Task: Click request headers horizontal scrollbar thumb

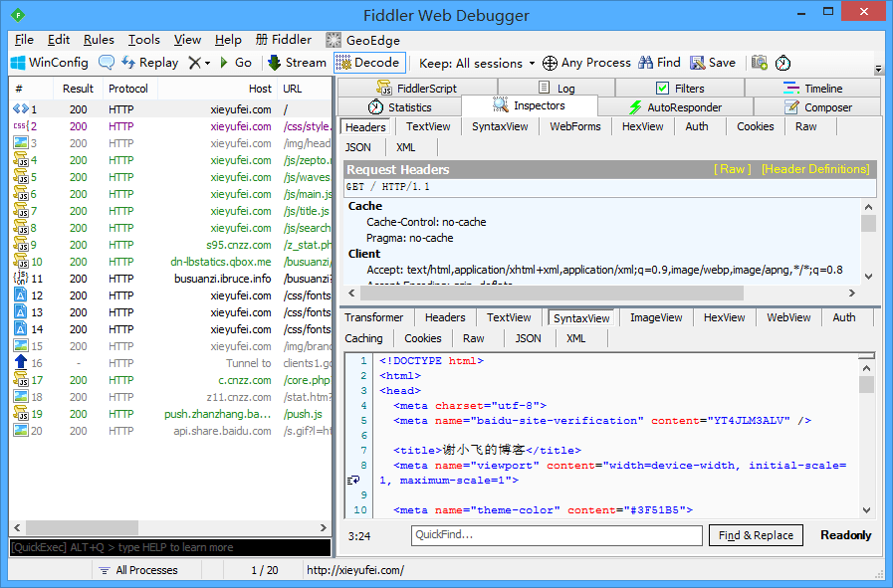Action: click(x=552, y=294)
